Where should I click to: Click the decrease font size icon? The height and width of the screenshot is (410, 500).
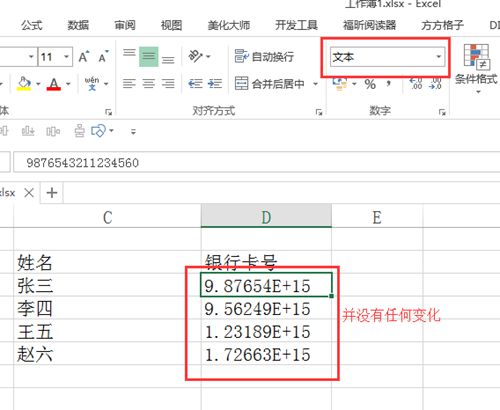tap(103, 57)
